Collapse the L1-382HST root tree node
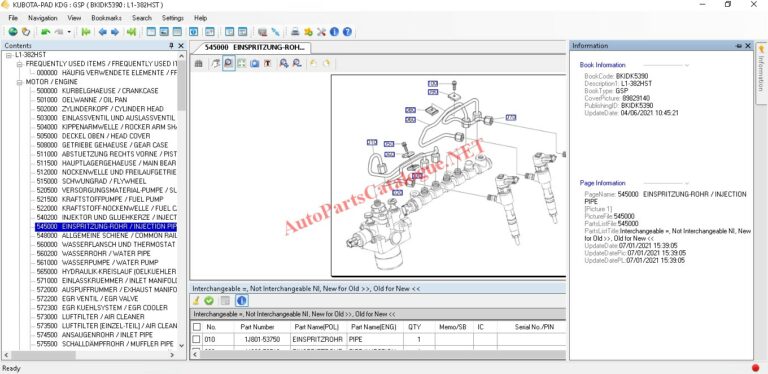The height and width of the screenshot is (374, 768). (x=9, y=55)
